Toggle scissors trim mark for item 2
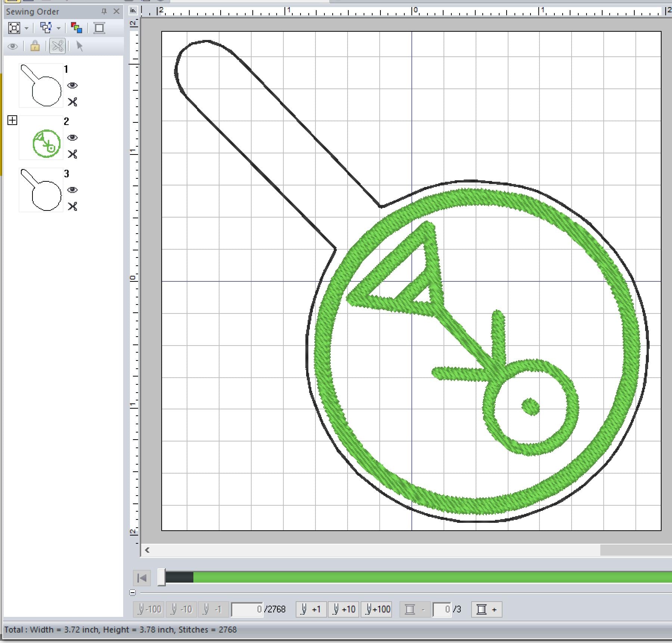Viewport: 672px width, 643px height. (x=72, y=154)
